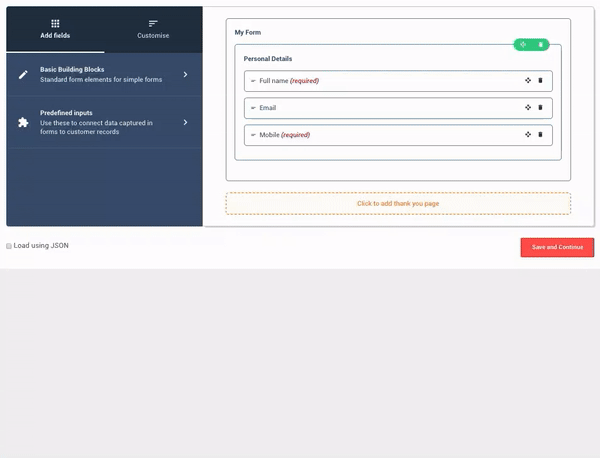Collapse the Email field arrow
Viewport: 600px width, 458px height.
click(253, 108)
